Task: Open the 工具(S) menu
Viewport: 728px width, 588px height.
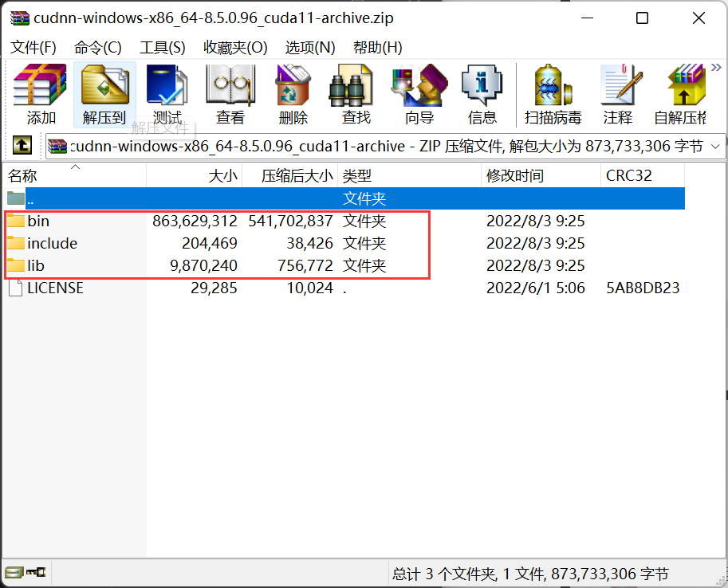Action: click(163, 47)
